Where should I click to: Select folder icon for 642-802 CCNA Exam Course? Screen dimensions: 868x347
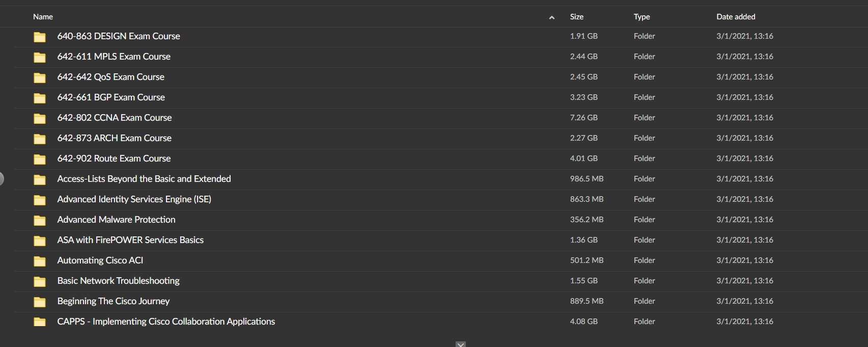click(x=40, y=118)
